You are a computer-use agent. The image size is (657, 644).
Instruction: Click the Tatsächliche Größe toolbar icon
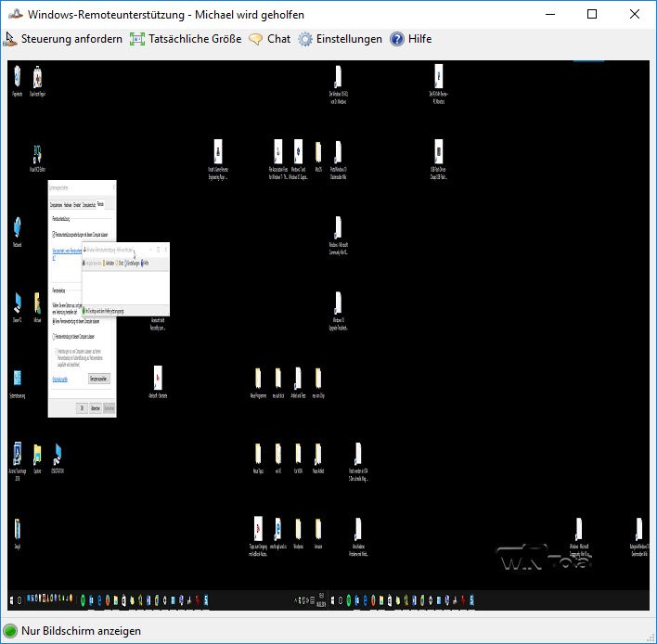tap(137, 39)
